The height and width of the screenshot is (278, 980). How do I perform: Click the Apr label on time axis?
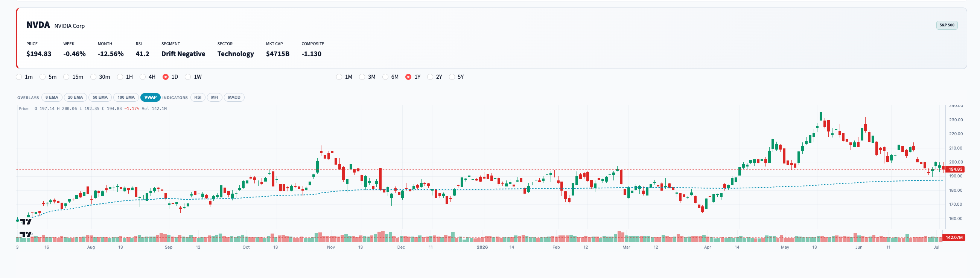coord(708,247)
